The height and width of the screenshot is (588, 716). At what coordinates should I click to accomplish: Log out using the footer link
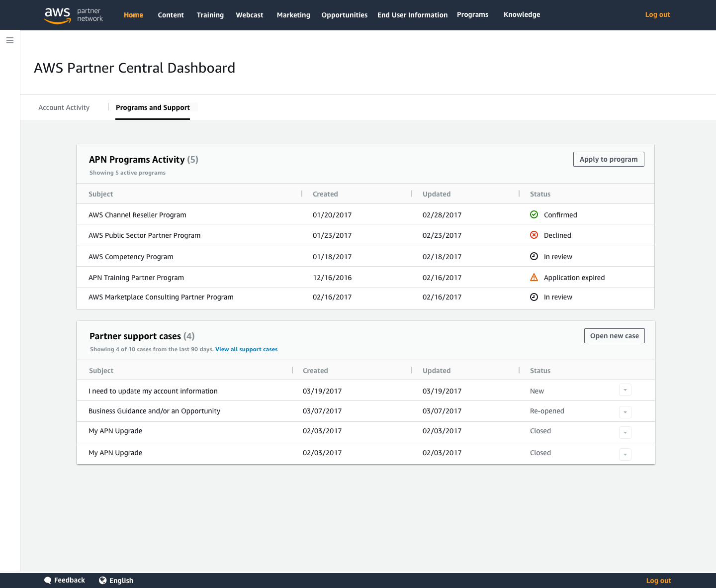point(658,581)
